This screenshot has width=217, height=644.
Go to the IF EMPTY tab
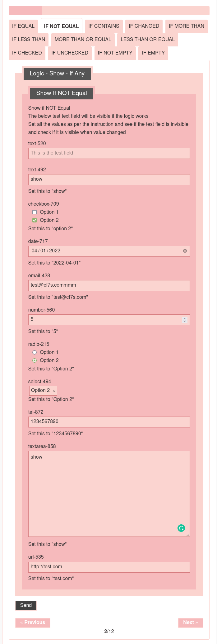pyautogui.click(x=153, y=53)
